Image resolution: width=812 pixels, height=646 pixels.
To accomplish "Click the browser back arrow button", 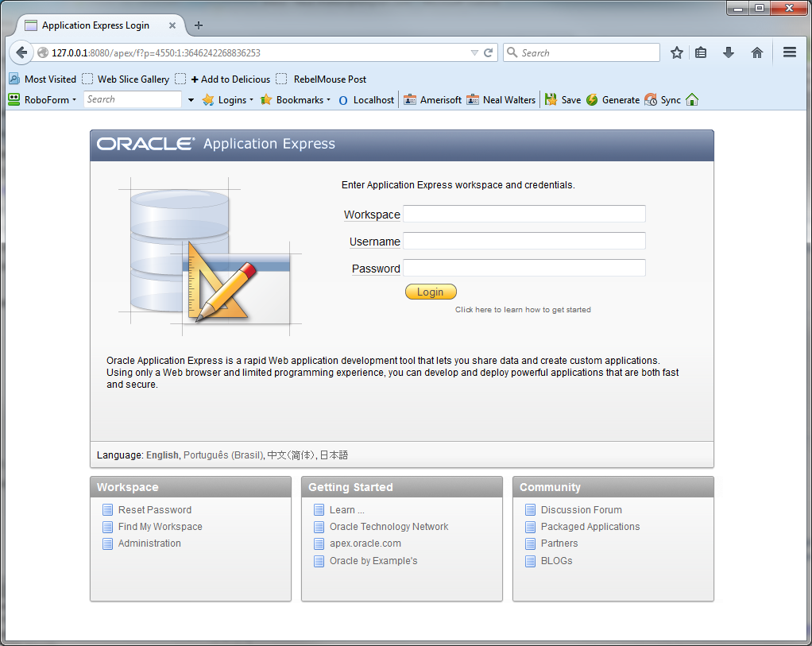I will coord(21,53).
